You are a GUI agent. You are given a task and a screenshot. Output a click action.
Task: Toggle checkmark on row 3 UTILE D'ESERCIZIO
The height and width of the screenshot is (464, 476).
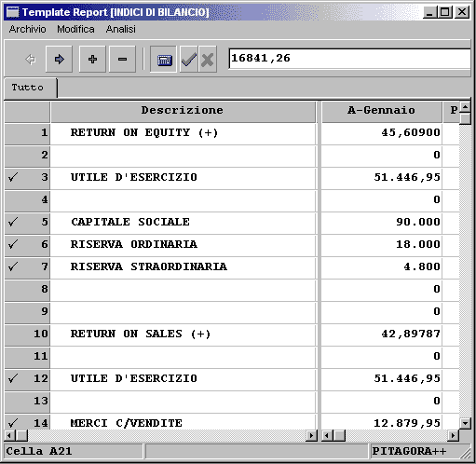coord(13,177)
